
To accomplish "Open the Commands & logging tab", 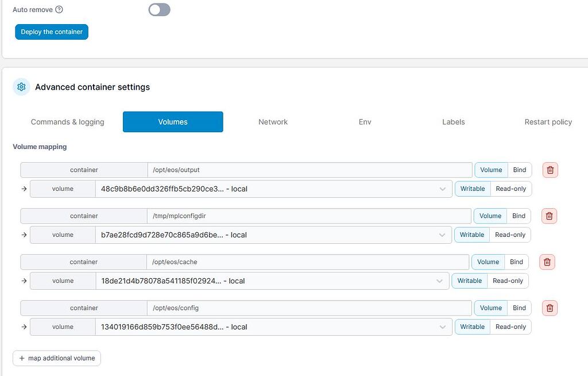I will (x=67, y=122).
